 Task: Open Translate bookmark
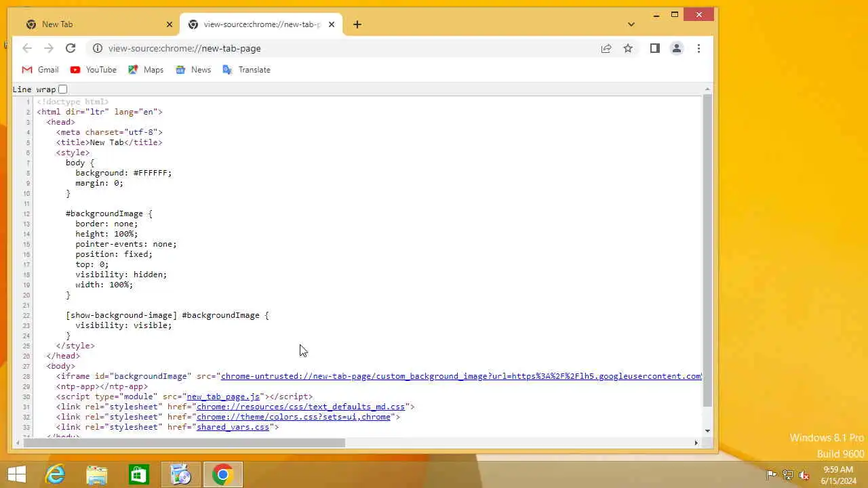coord(246,70)
